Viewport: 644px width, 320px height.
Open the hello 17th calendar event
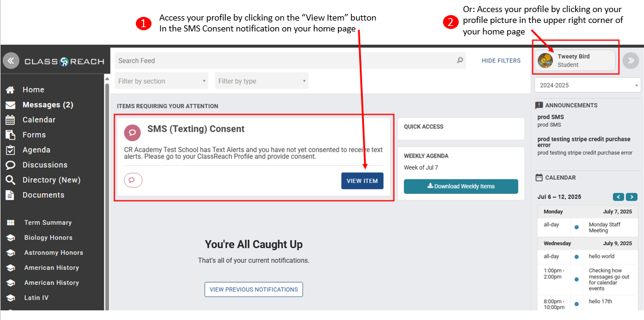[601, 301]
